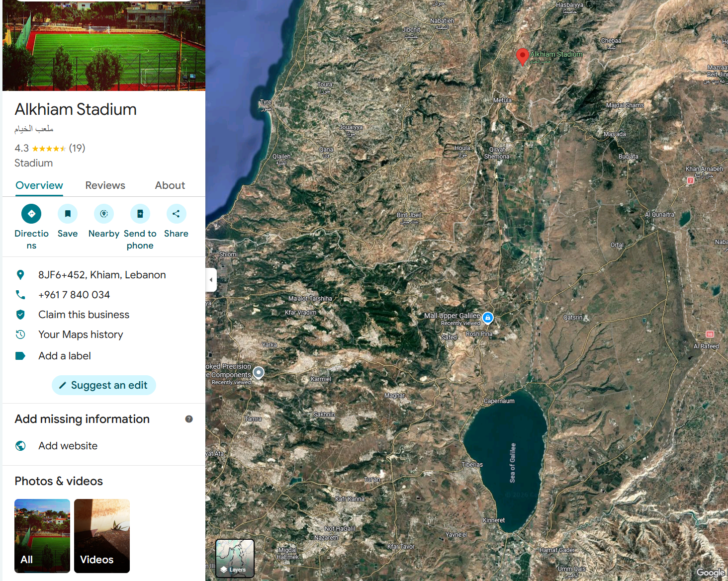The height and width of the screenshot is (581, 728).
Task: Switch to the Overview tab
Action: [39, 185]
